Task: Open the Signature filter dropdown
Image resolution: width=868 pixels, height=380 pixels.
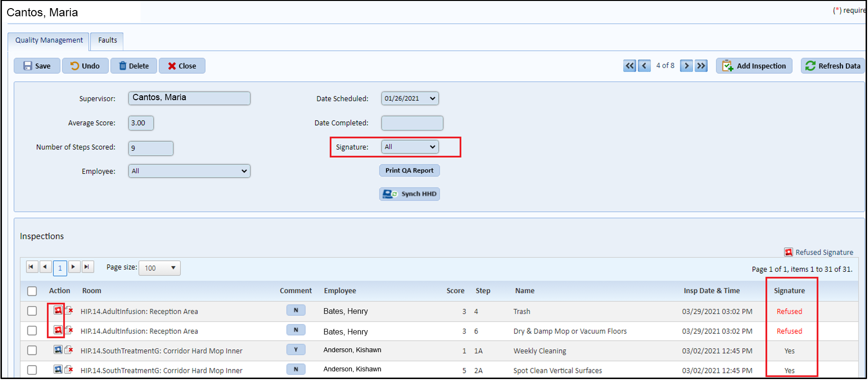Action: (x=410, y=147)
